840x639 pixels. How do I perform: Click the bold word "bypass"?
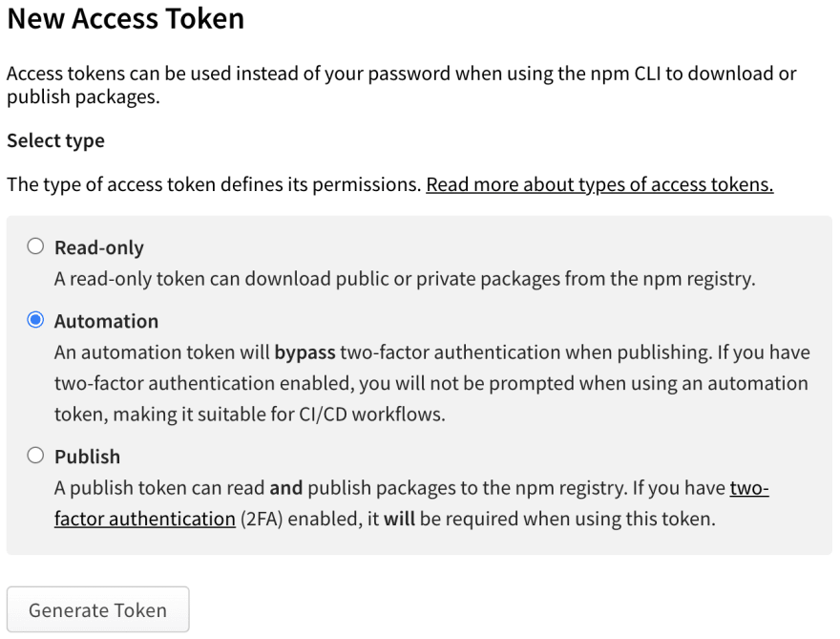pos(304,352)
